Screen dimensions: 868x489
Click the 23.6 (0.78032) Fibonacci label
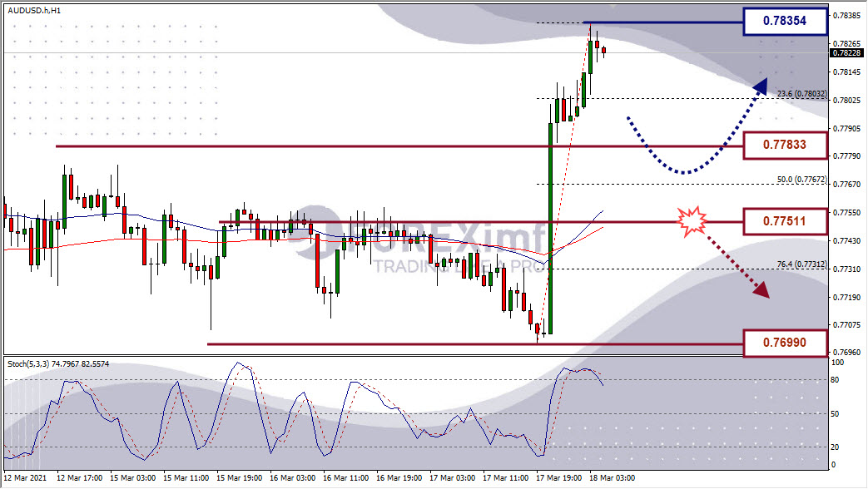tap(801, 94)
